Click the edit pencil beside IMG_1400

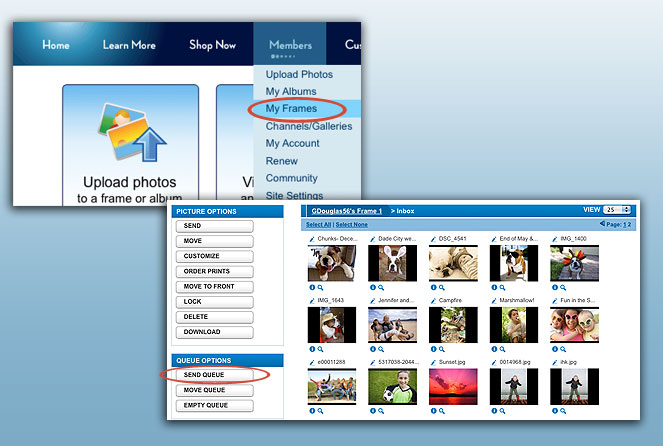tap(555, 239)
